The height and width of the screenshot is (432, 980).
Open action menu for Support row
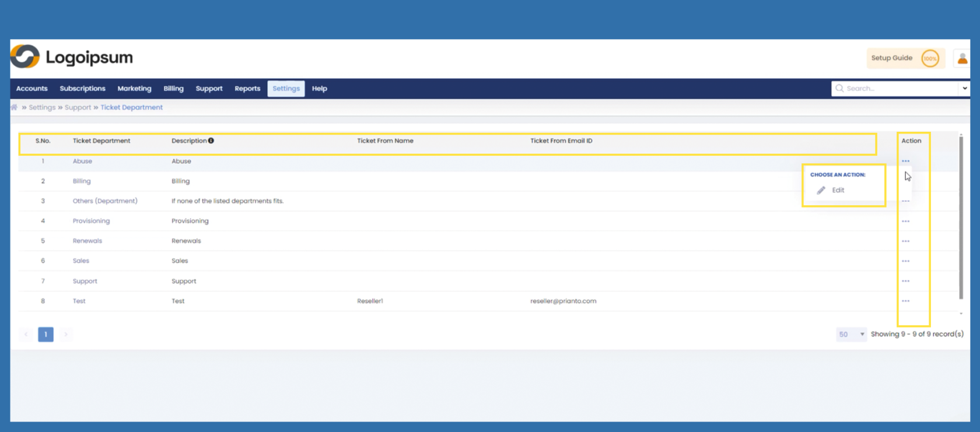click(x=905, y=281)
